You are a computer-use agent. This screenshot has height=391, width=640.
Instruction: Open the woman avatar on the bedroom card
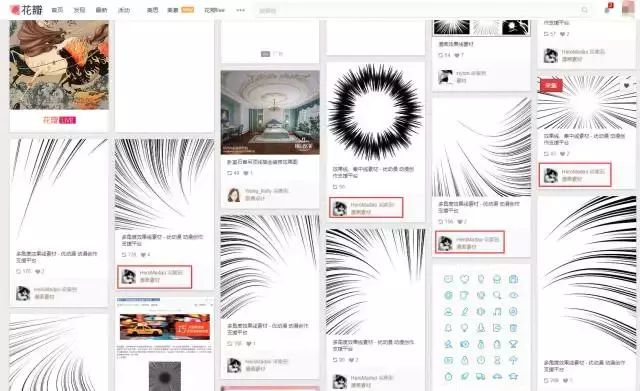(x=234, y=195)
